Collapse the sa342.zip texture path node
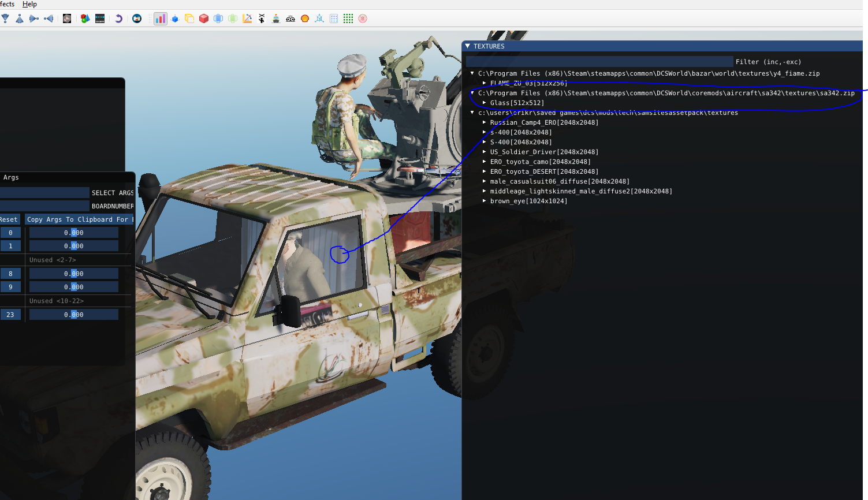 tap(472, 93)
